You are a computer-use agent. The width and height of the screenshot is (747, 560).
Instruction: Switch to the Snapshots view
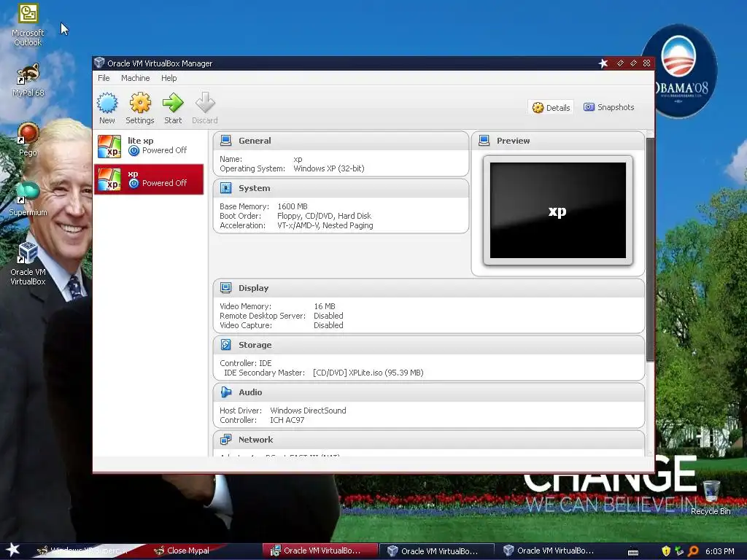click(609, 107)
